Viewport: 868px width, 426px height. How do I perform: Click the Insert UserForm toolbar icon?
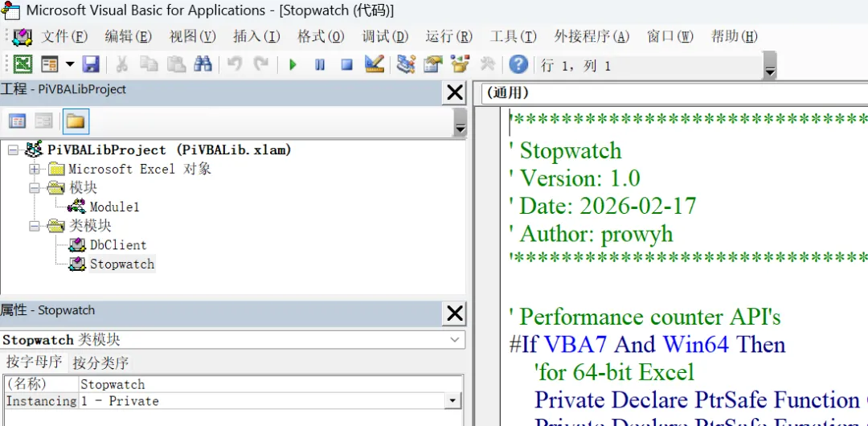pyautogui.click(x=50, y=64)
